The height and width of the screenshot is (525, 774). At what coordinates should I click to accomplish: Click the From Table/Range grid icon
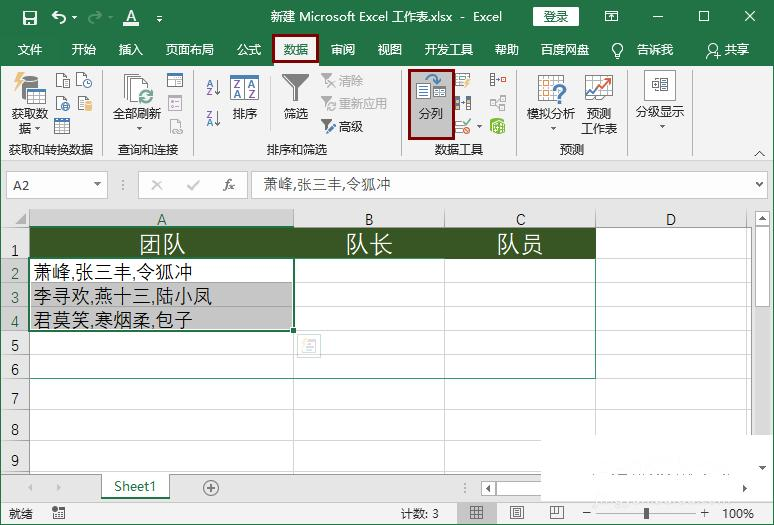click(62, 126)
